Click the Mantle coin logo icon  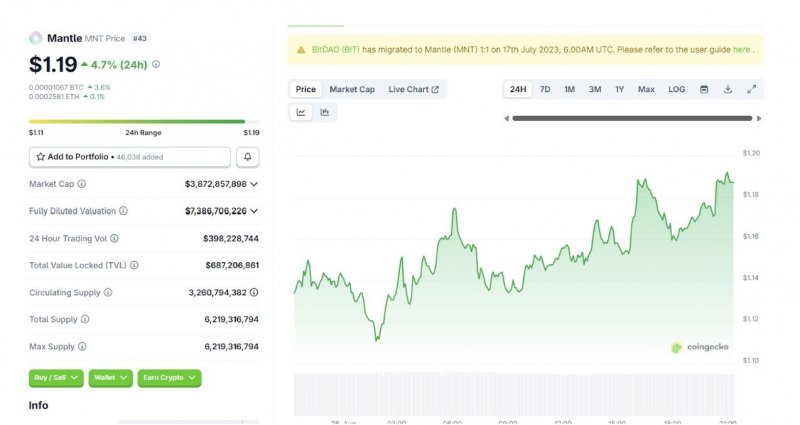(x=36, y=38)
